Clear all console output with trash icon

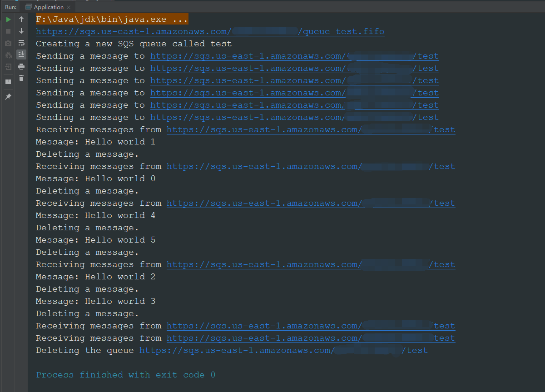[x=21, y=78]
